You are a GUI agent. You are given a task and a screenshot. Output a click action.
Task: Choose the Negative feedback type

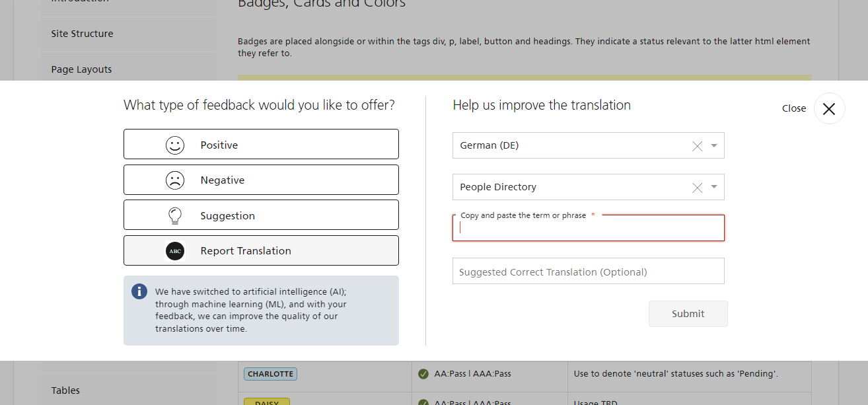click(x=261, y=180)
